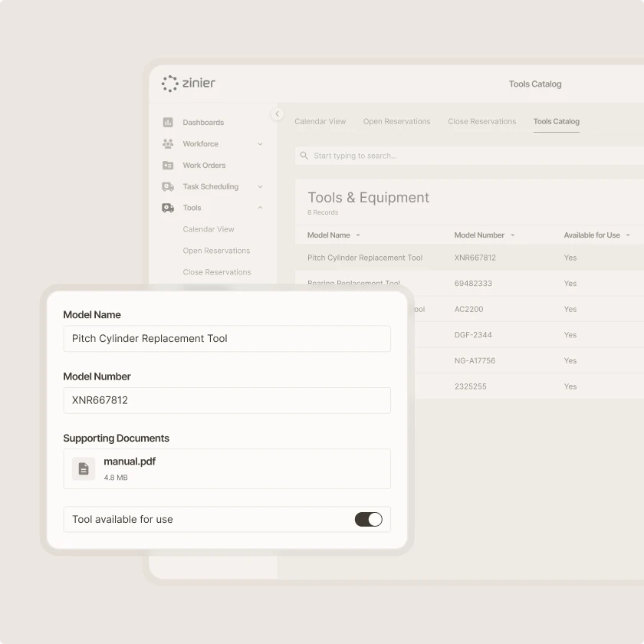Click the 6 Records count
644x644 pixels.
[323, 212]
